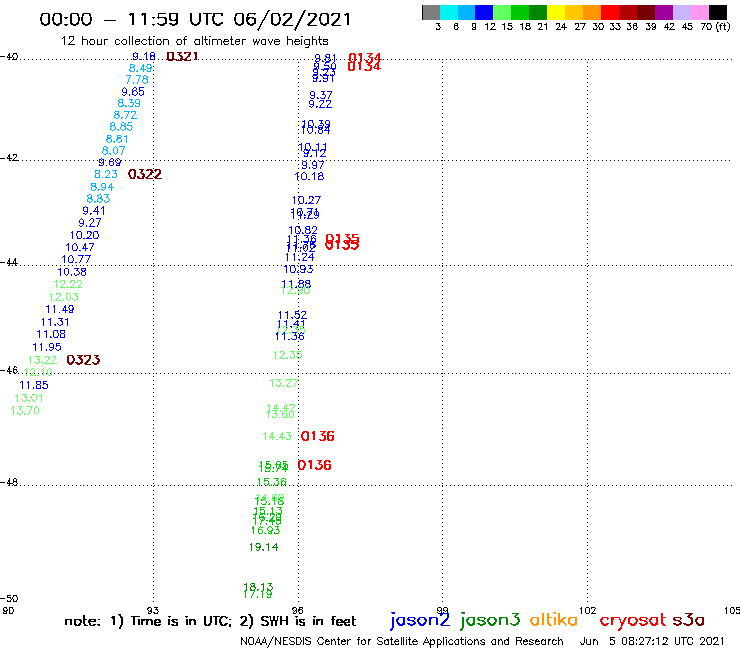The height and width of the screenshot is (650, 740).
Task: Click the 'altika' satellite legend label
Action: 553,619
